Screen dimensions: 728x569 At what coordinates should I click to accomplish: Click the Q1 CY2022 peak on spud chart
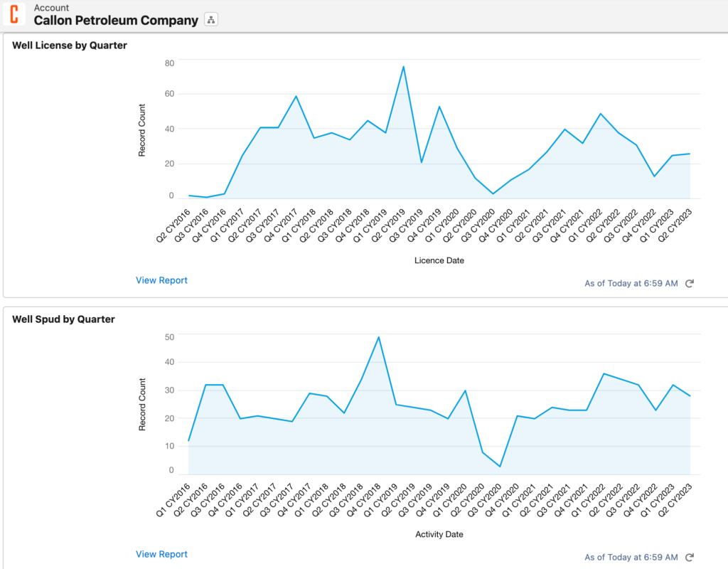click(x=604, y=373)
